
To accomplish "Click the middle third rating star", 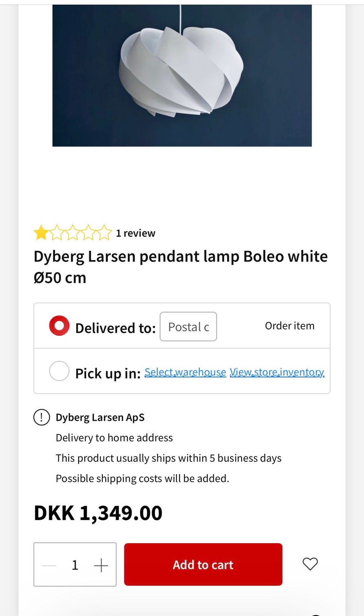I will [73, 233].
